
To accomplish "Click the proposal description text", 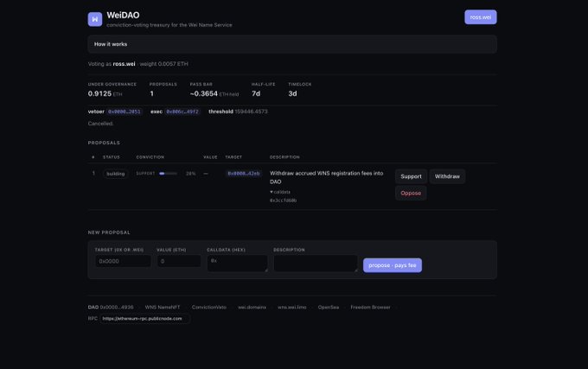I will [x=326, y=177].
